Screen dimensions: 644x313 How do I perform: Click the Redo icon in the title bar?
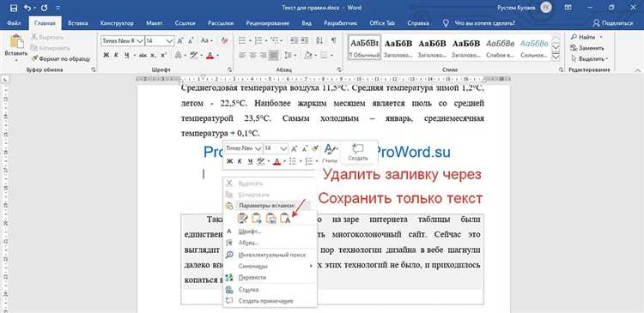click(x=45, y=8)
